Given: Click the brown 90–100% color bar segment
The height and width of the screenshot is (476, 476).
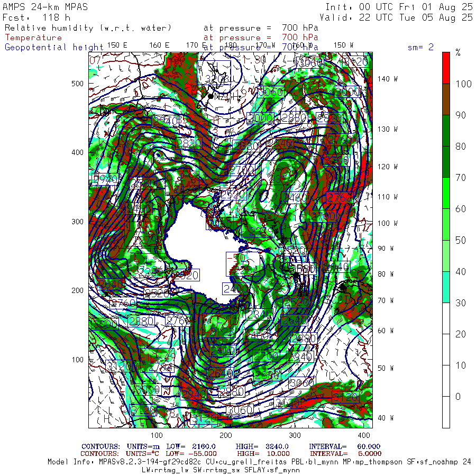Looking at the screenshot, I should tap(446, 99).
